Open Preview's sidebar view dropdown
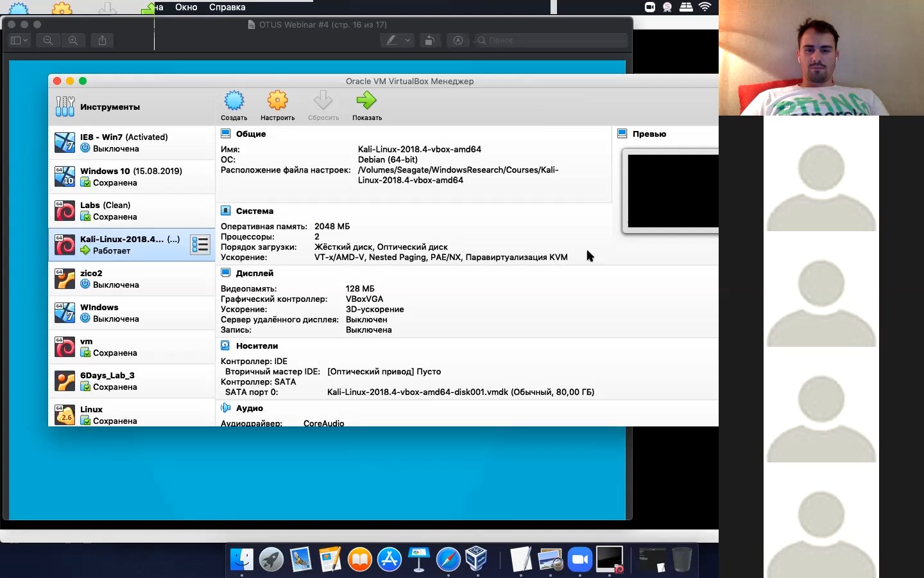Screen dimensions: 924x578 19,40
